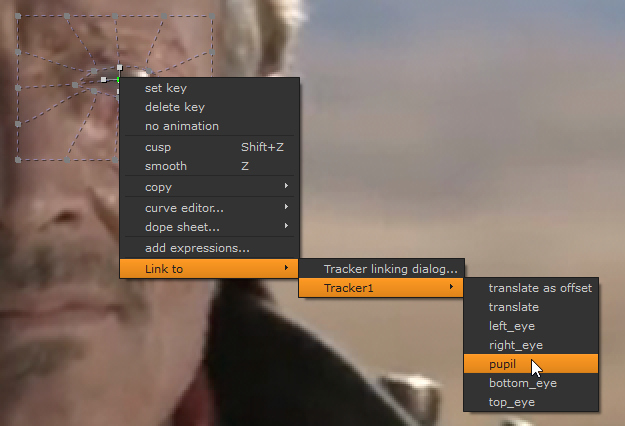Viewport: 625px width, 426px height.
Task: Expand the 'Link to' submenu
Action: [164, 269]
